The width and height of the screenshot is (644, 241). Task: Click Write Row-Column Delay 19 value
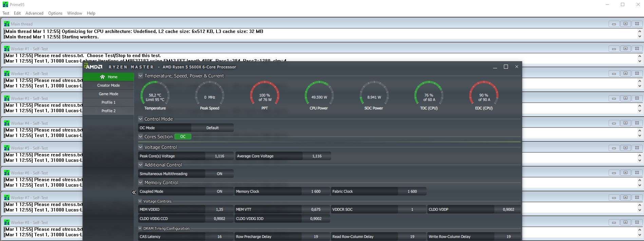point(508,237)
